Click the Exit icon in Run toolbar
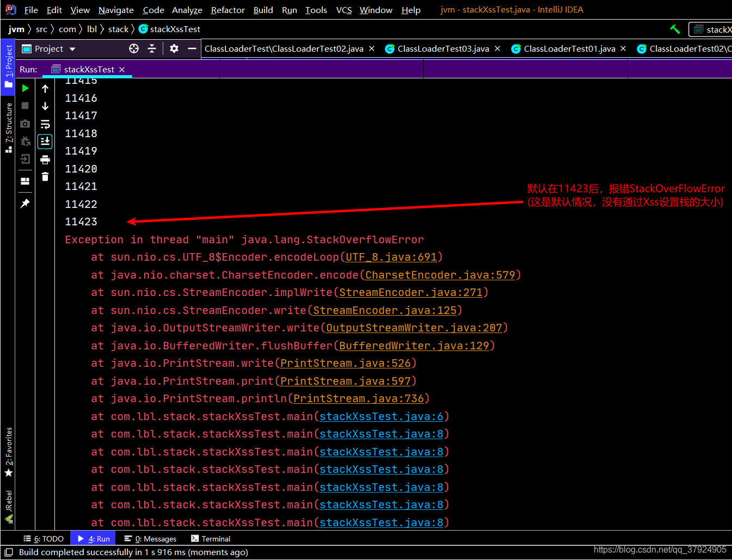 (25, 159)
